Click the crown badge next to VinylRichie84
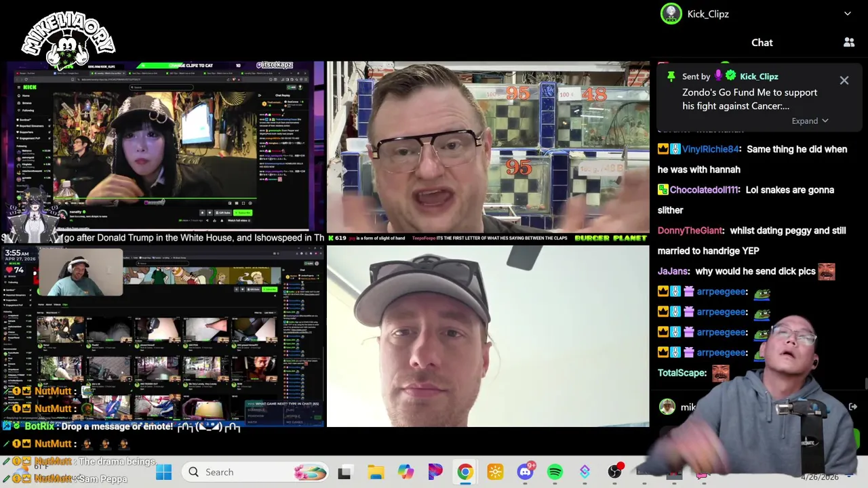Screen dimensions: 868x488 pos(663,149)
